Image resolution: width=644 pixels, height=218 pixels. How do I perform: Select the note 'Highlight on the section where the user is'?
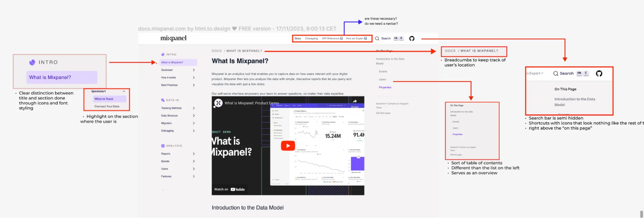[x=109, y=119]
